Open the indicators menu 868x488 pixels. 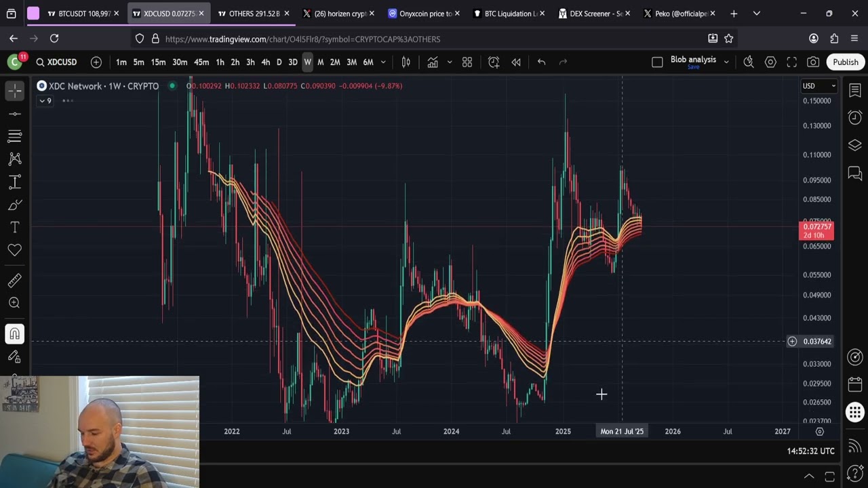pos(433,62)
